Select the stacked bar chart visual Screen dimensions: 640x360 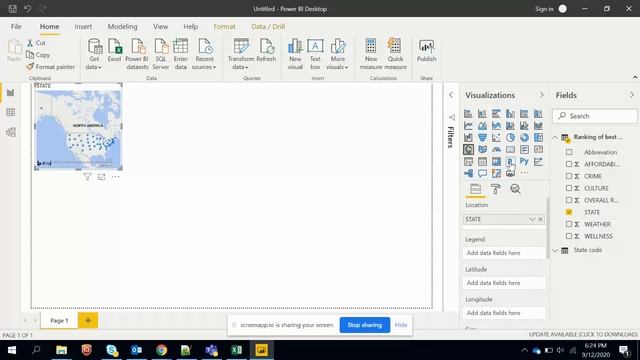pos(468,113)
